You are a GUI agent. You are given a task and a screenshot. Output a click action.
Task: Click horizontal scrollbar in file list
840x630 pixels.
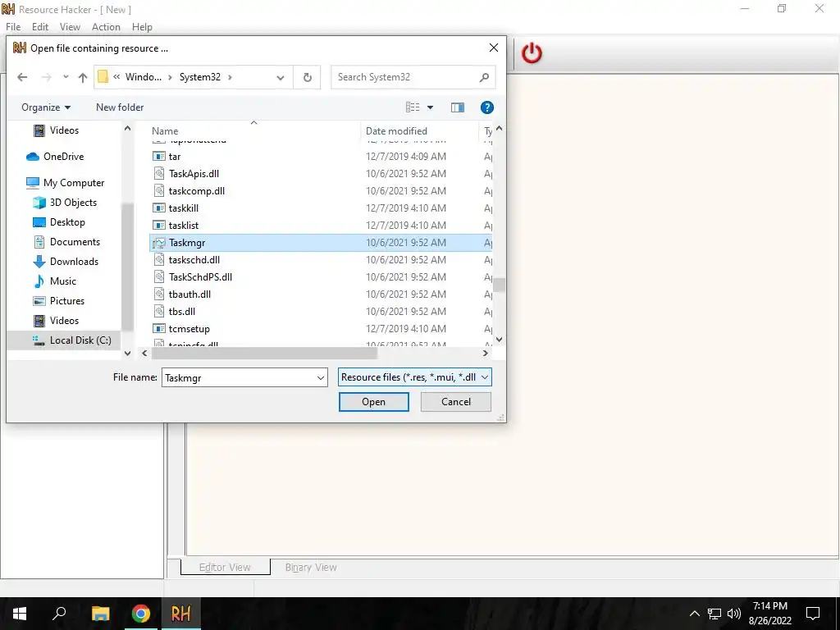click(265, 354)
